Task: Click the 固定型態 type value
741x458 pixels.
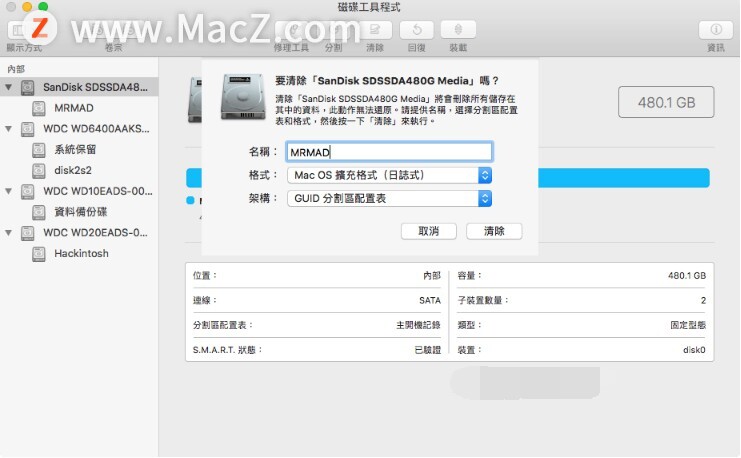Action: [x=688, y=325]
